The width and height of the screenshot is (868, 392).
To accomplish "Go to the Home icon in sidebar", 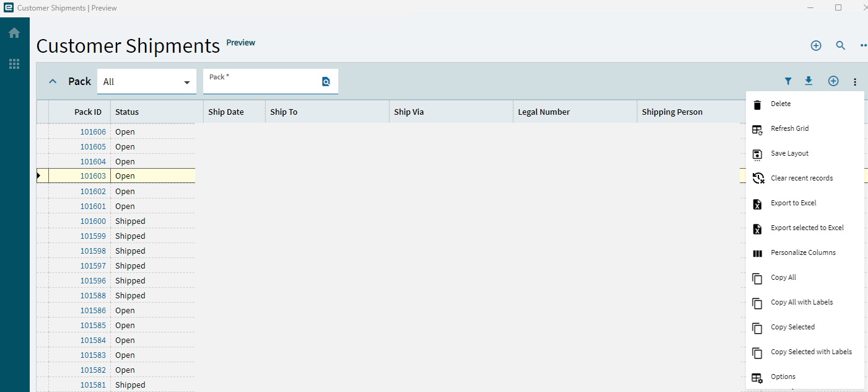I will click(x=14, y=33).
